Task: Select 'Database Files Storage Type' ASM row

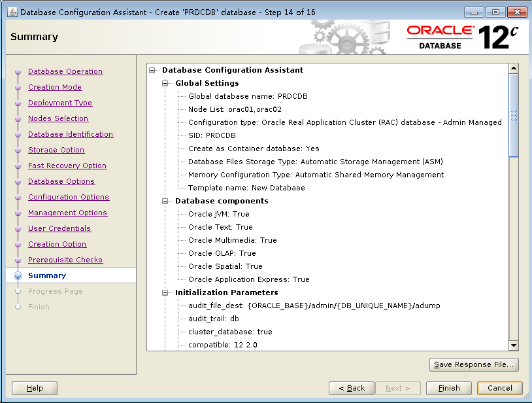Action: (x=316, y=162)
